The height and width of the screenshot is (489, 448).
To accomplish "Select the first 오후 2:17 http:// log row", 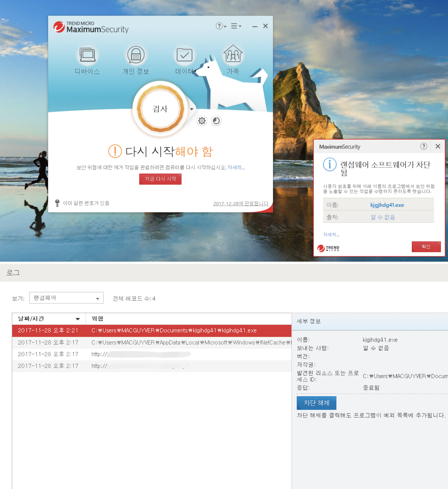I will coord(152,354).
